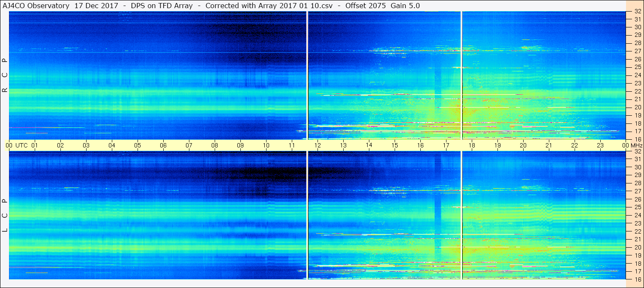Click the white vertical line after 11 UTC in the RCP panel
Image resolution: width=644 pixels, height=288 pixels.
click(x=307, y=75)
